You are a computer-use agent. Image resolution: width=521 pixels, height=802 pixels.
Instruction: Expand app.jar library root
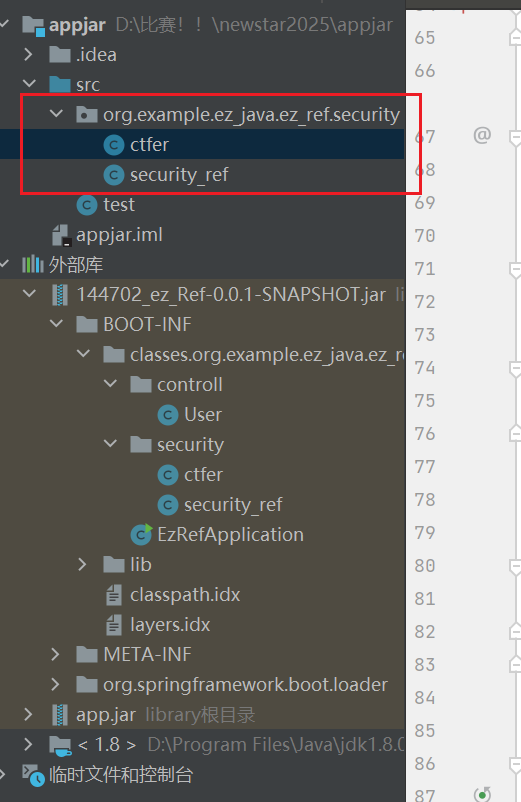click(29, 714)
